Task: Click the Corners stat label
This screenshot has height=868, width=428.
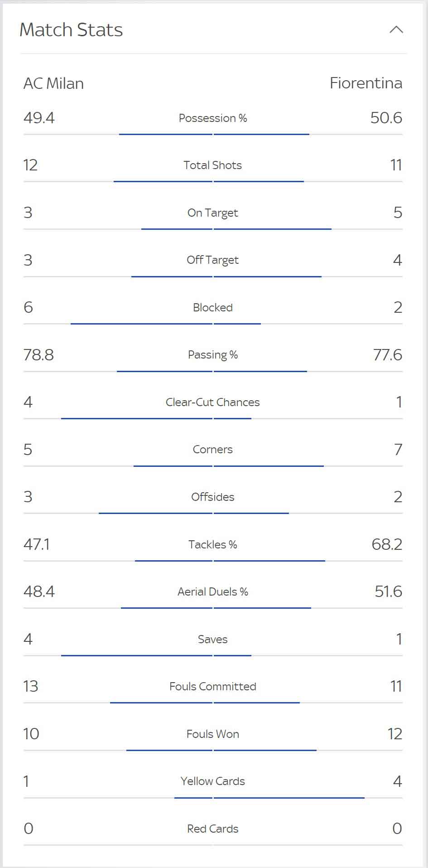Action: pyautogui.click(x=213, y=450)
